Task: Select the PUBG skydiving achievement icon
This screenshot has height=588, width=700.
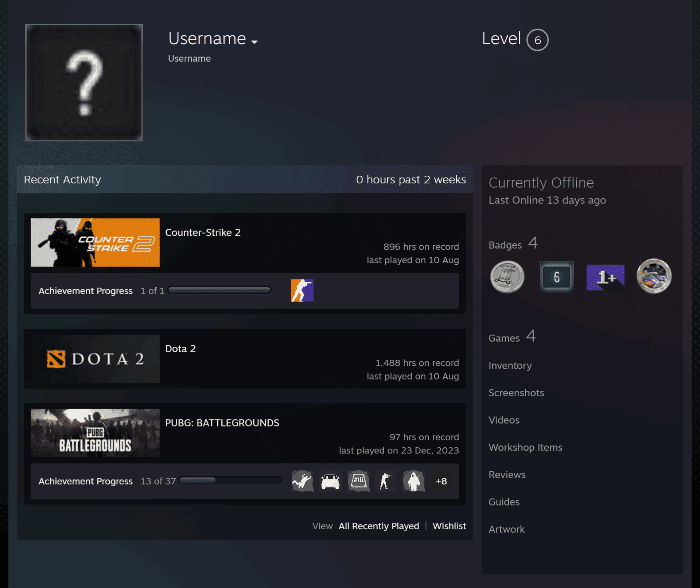Action: click(x=302, y=481)
